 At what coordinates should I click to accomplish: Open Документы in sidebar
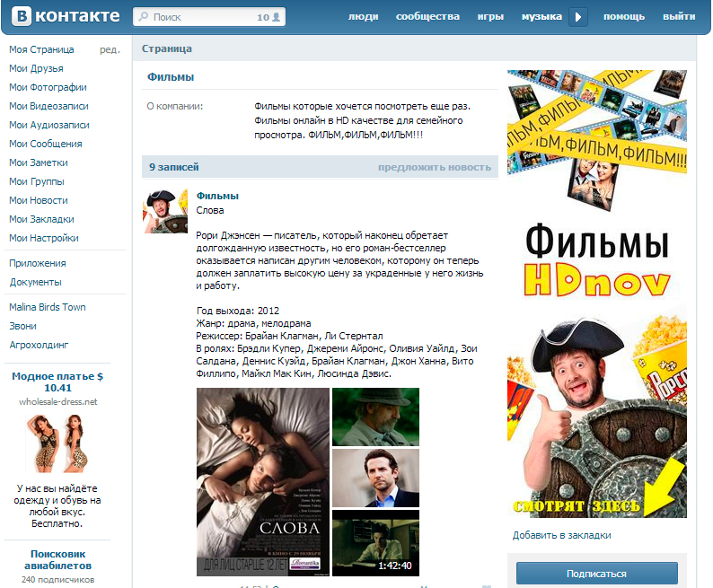click(x=35, y=282)
